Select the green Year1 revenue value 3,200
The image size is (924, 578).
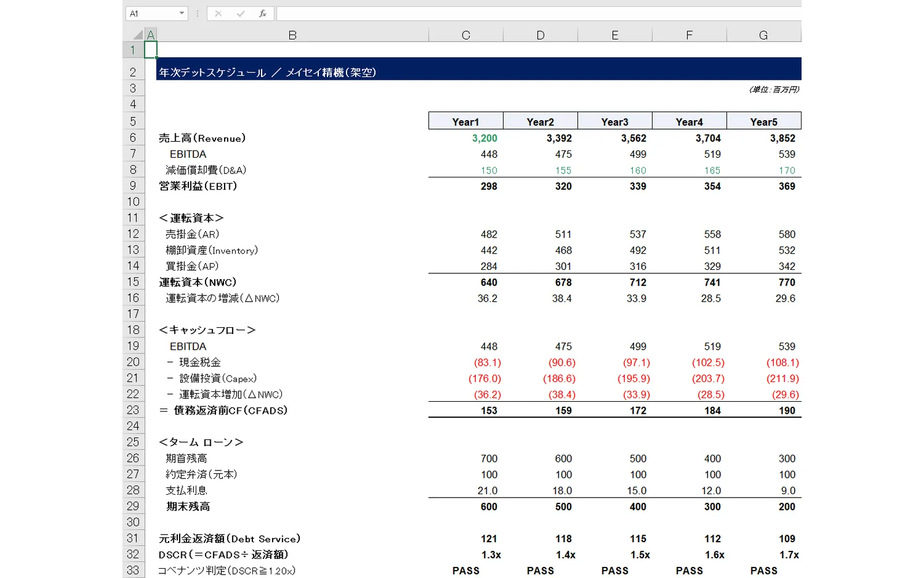(x=485, y=138)
